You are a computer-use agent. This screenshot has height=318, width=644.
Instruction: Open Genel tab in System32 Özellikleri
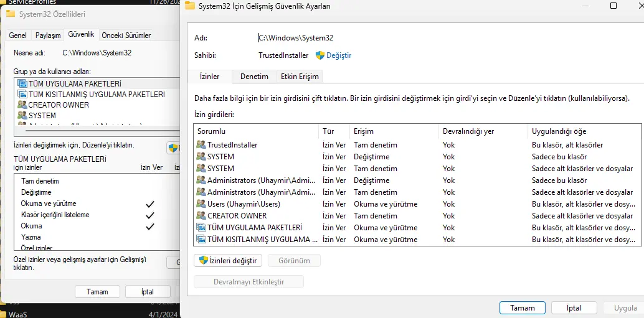(x=17, y=35)
